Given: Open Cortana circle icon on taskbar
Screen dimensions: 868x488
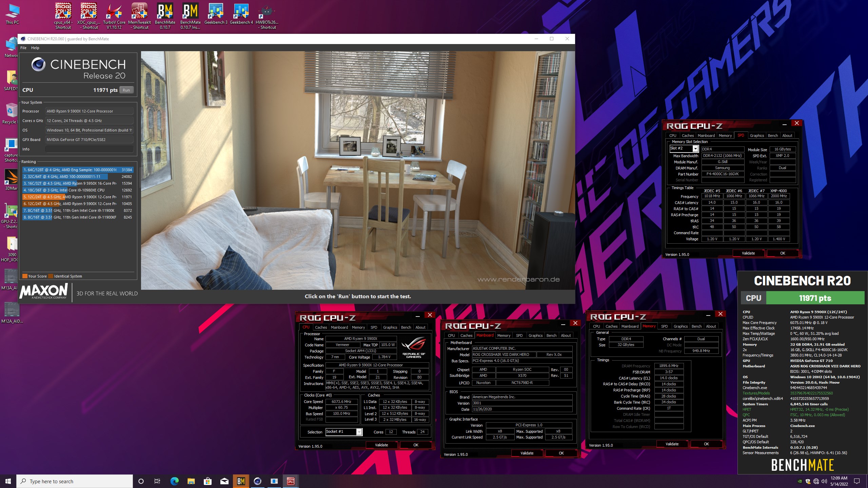Looking at the screenshot, I should (x=141, y=481).
